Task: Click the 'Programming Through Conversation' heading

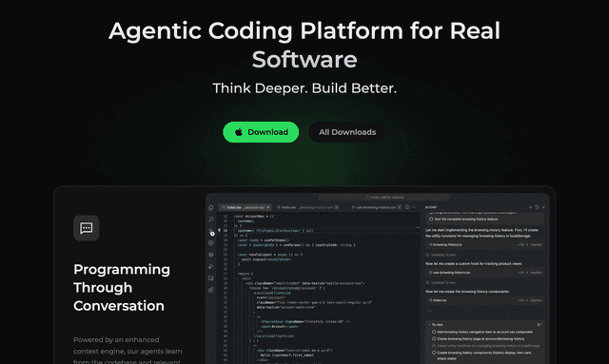Action: (x=122, y=288)
